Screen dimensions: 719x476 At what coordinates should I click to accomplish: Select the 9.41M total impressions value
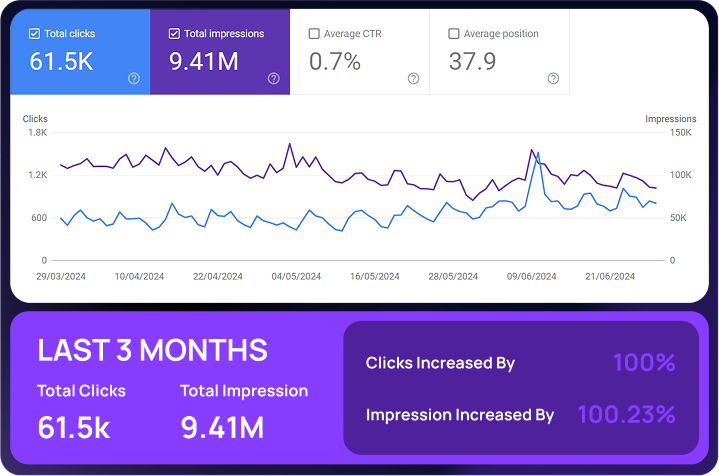[204, 62]
